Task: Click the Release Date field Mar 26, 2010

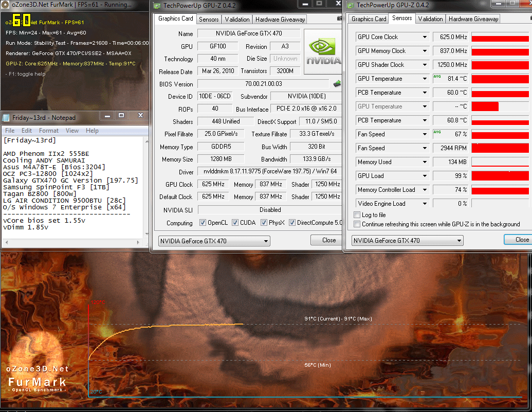Action: point(218,71)
